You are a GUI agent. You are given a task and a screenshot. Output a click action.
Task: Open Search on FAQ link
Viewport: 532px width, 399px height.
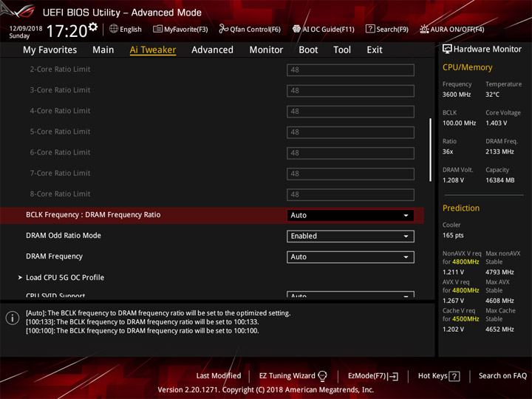503,376
